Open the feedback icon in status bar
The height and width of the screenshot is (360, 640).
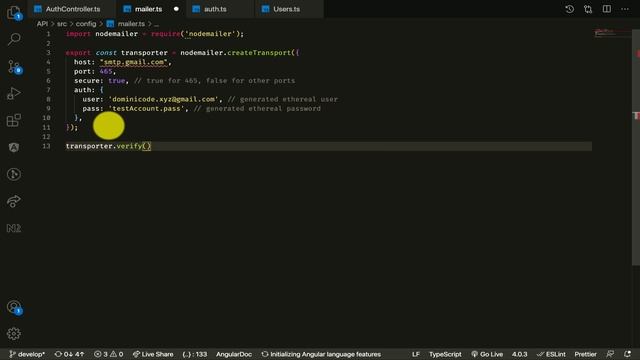click(x=610, y=354)
